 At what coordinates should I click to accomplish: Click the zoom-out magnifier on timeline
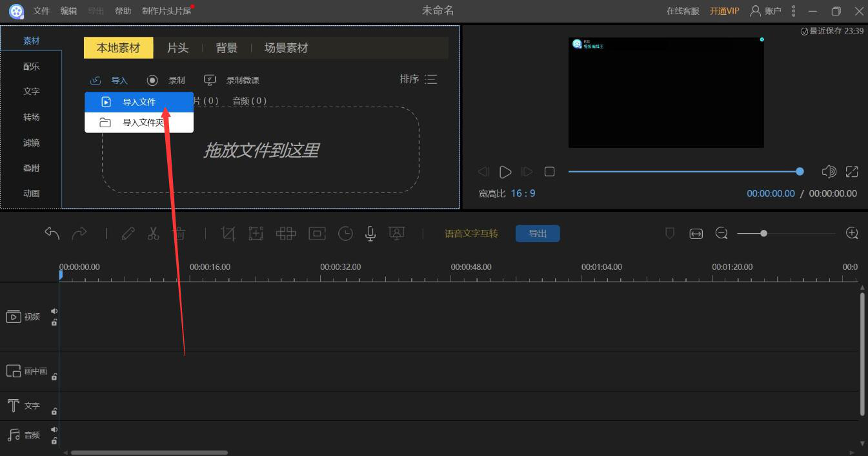(x=722, y=233)
